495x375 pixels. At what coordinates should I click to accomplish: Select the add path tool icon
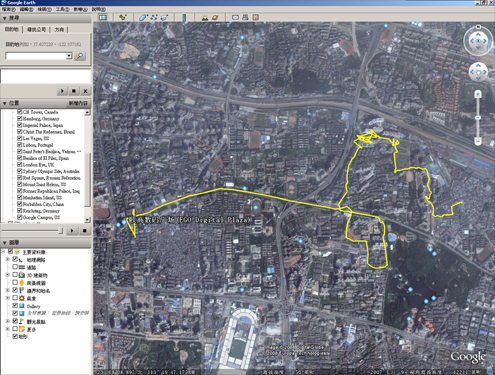154,17
